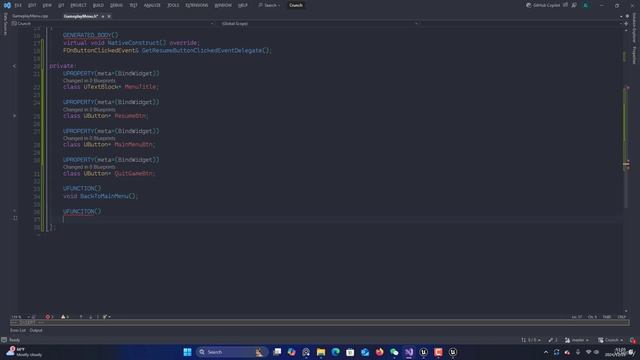640x360 pixels.
Task: Open the Tools menu
Action: (173, 5)
